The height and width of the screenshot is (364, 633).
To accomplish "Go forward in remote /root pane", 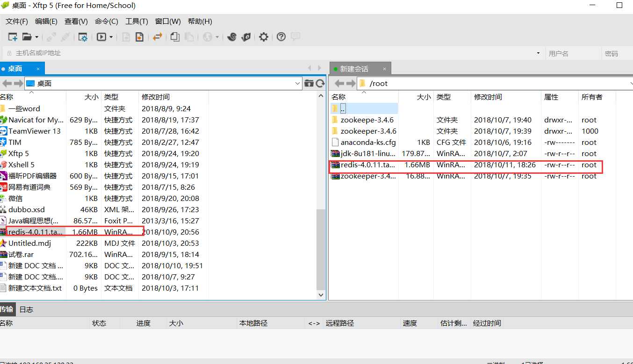I will (351, 83).
